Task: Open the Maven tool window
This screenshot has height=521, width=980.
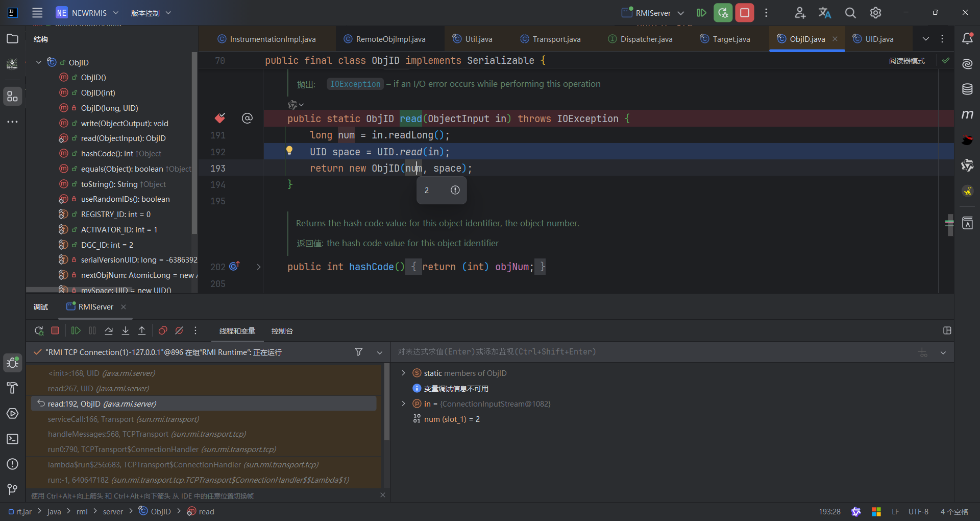Action: click(x=967, y=114)
